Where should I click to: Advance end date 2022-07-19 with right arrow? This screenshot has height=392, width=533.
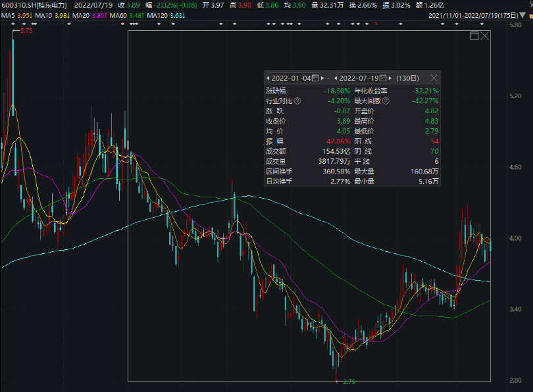click(390, 78)
